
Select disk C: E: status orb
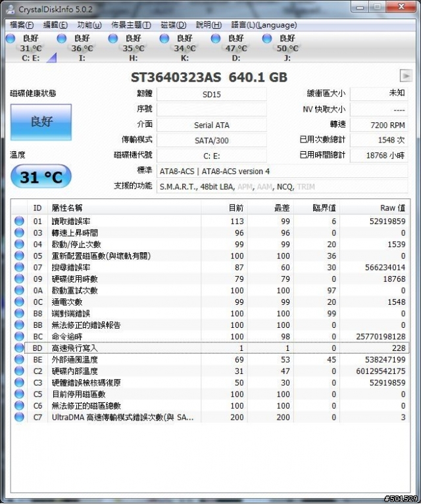[x=11, y=38]
